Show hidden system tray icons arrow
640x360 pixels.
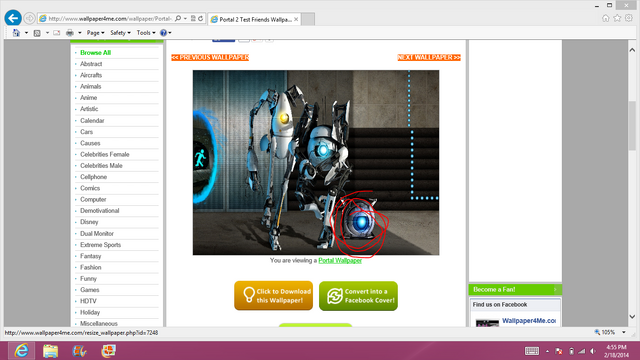(x=547, y=351)
